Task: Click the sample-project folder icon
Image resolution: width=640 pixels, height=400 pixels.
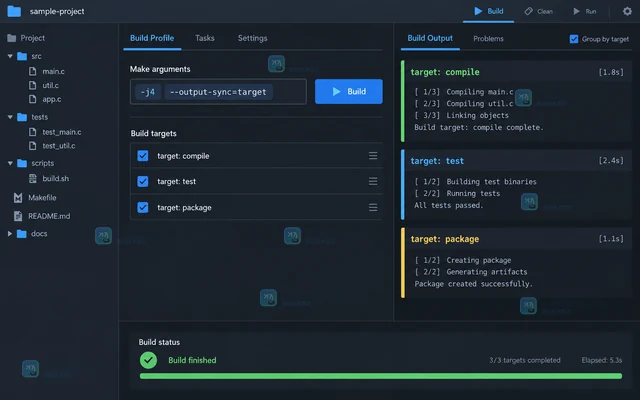Action: click(x=14, y=11)
